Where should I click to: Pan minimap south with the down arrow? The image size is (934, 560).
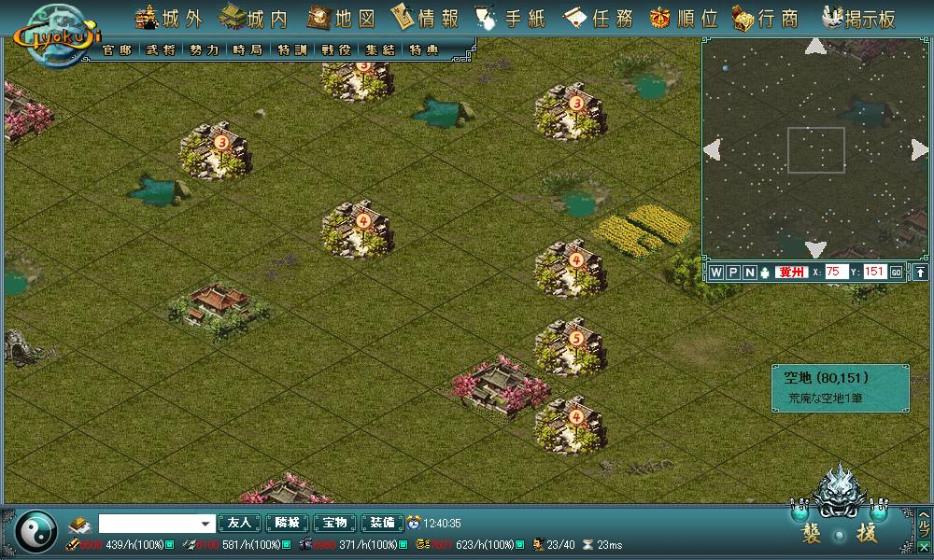tap(815, 249)
